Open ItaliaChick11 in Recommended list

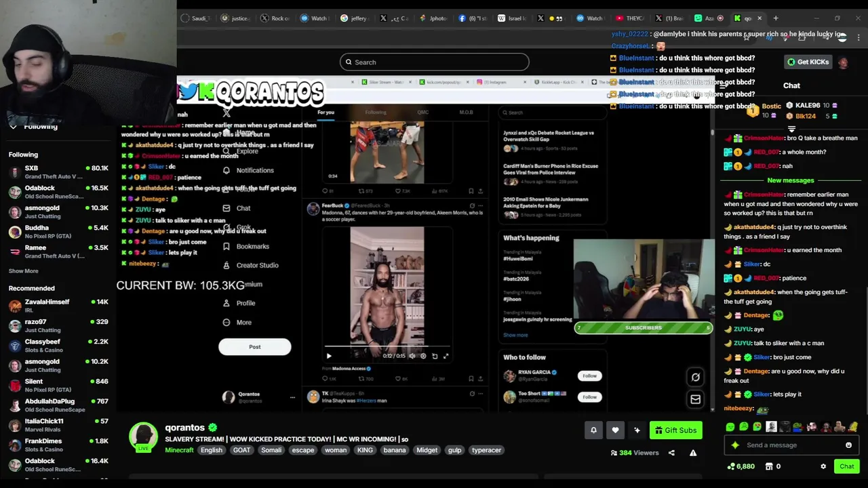click(58, 425)
